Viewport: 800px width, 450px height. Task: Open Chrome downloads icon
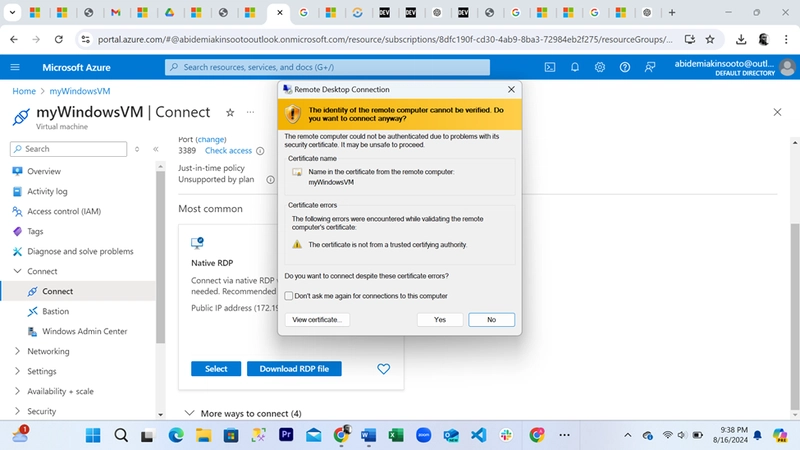point(741,39)
